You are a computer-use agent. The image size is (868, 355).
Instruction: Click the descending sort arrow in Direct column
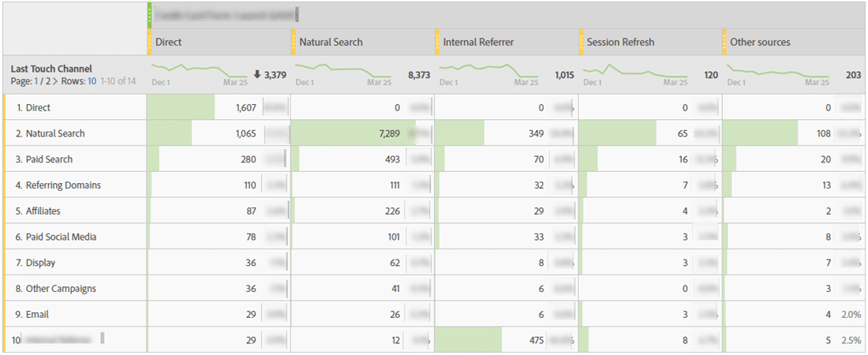(257, 74)
